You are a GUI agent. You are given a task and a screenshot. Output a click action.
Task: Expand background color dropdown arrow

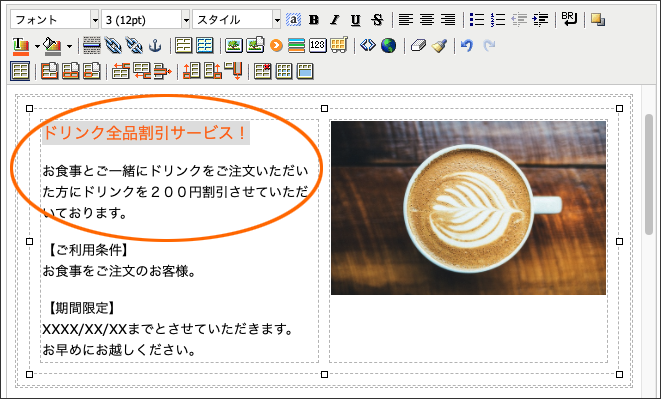pos(69,46)
